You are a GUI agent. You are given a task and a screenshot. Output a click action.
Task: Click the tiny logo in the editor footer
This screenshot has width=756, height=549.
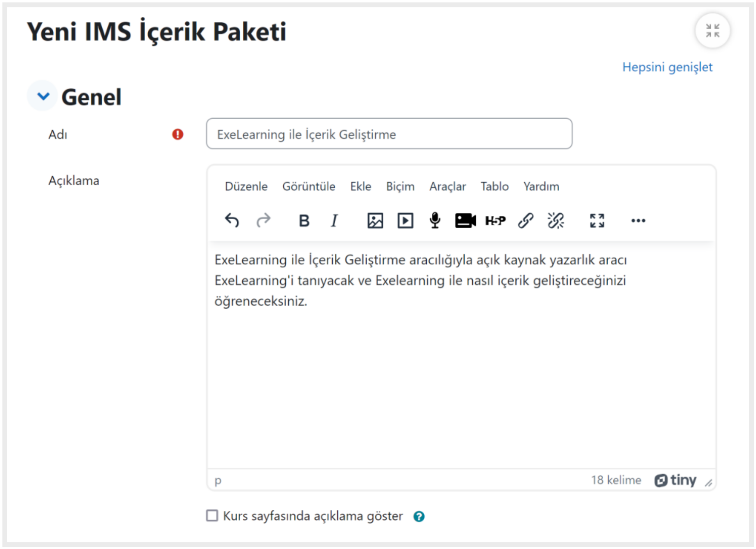(x=675, y=480)
